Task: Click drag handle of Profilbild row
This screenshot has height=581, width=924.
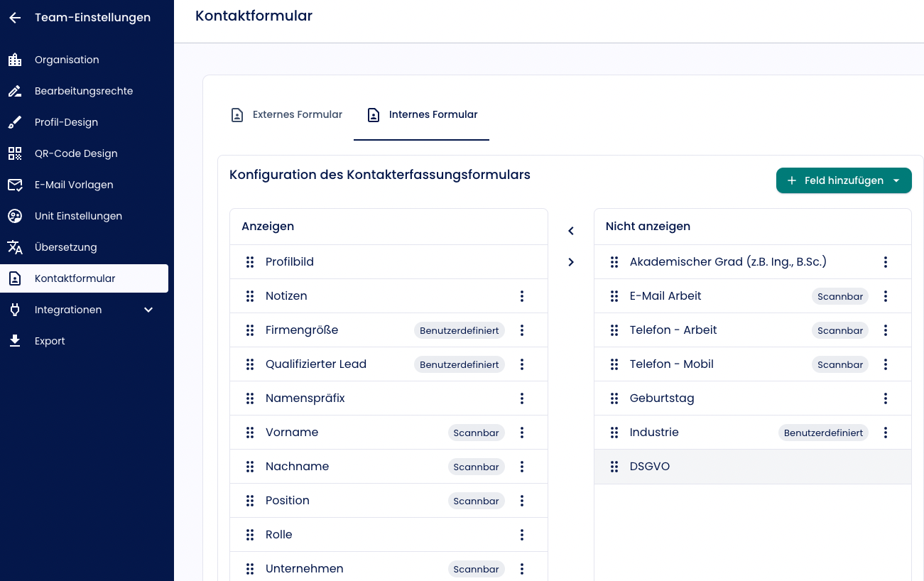Action: (250, 262)
